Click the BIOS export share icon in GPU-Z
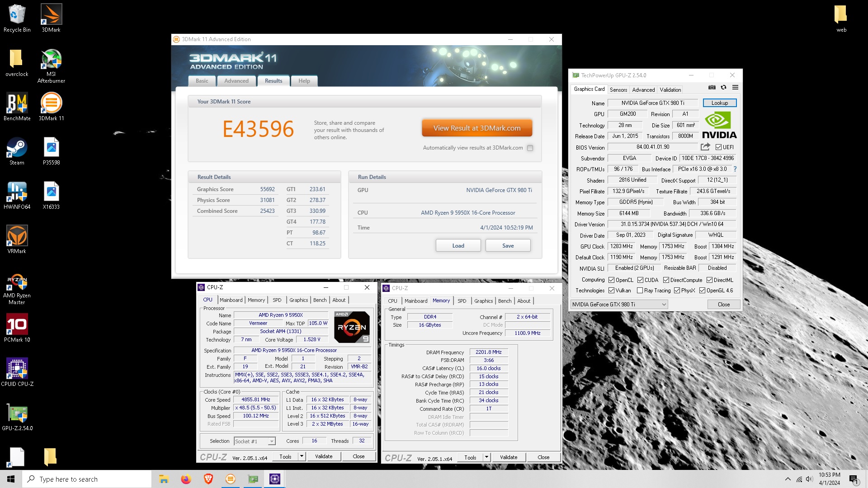This screenshot has height=488, width=868. tap(705, 147)
